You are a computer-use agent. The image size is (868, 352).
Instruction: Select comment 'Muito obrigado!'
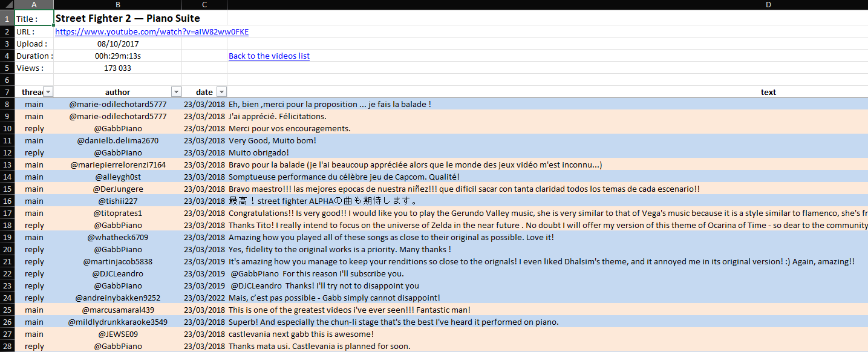coord(547,152)
